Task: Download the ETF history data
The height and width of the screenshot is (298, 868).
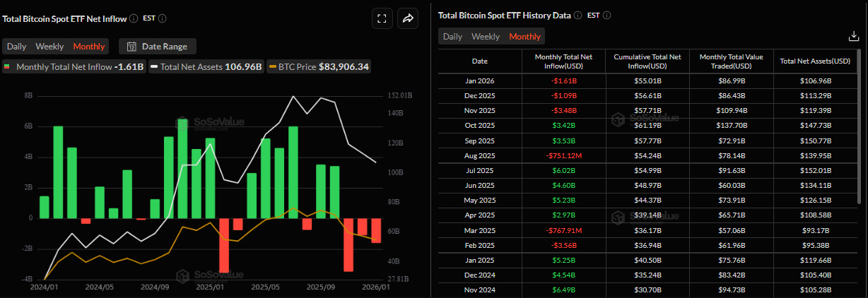Action: (853, 36)
